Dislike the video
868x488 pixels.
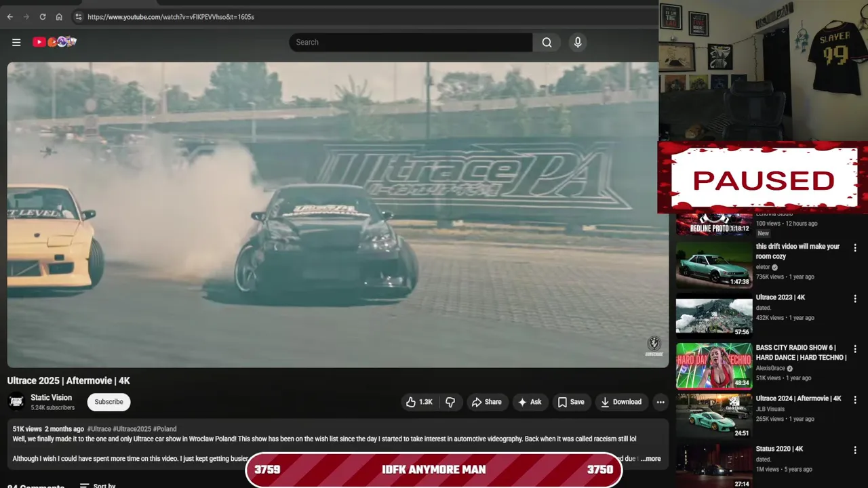pos(450,402)
